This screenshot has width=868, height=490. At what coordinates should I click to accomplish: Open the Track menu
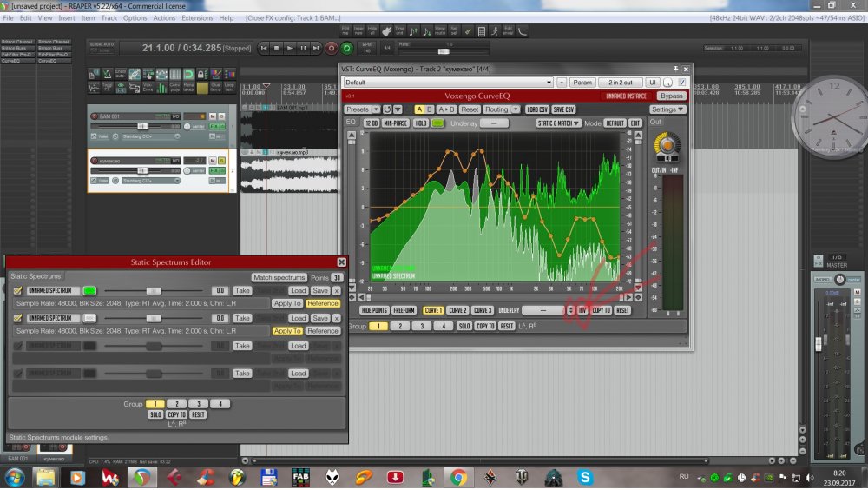tap(109, 17)
